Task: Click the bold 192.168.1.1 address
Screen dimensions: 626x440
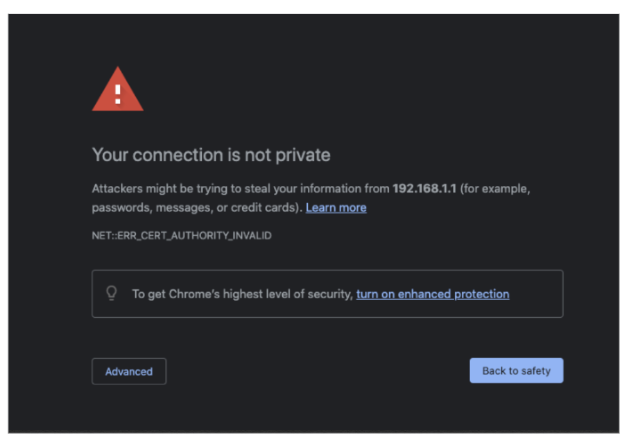Action: pos(426,188)
